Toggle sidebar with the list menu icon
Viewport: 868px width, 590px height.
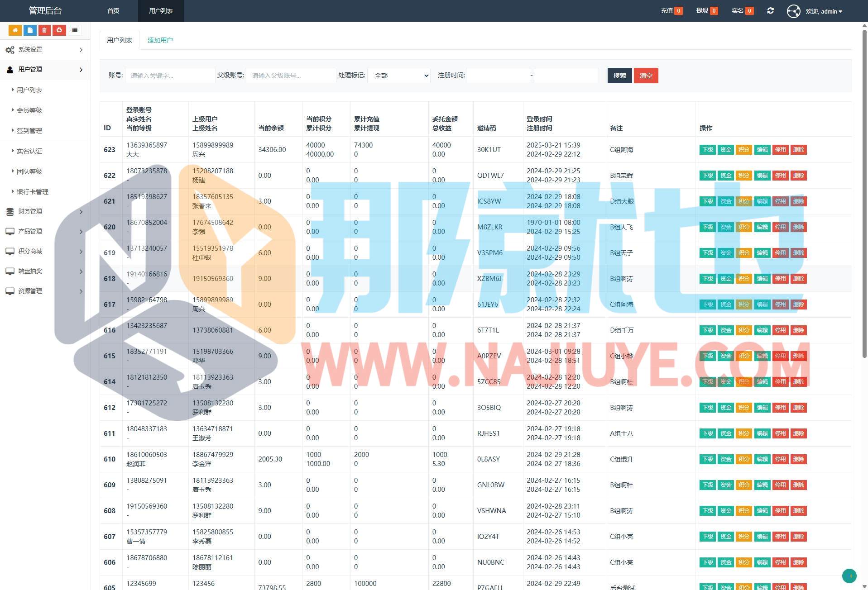(x=75, y=30)
